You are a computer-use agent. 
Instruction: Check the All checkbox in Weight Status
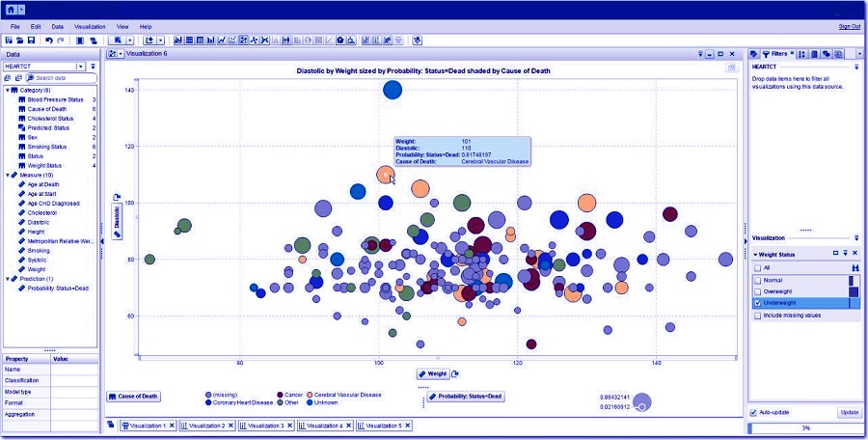(757, 267)
